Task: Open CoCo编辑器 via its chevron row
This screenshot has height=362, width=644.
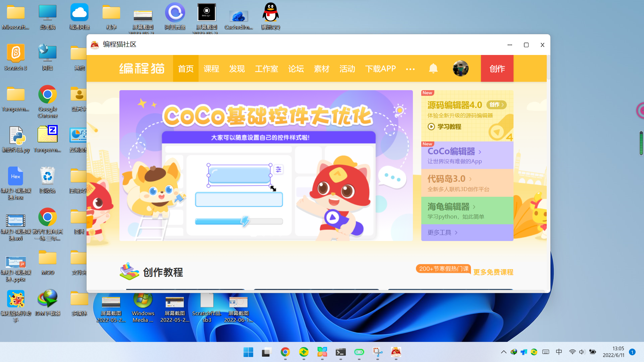Action: [467, 155]
